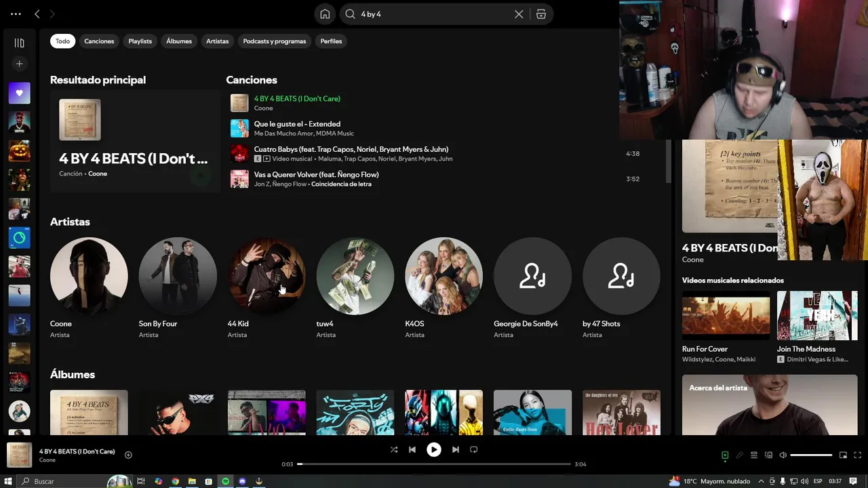Toggle shuffle in player controls
This screenshot has width=868, height=488.
(x=394, y=449)
